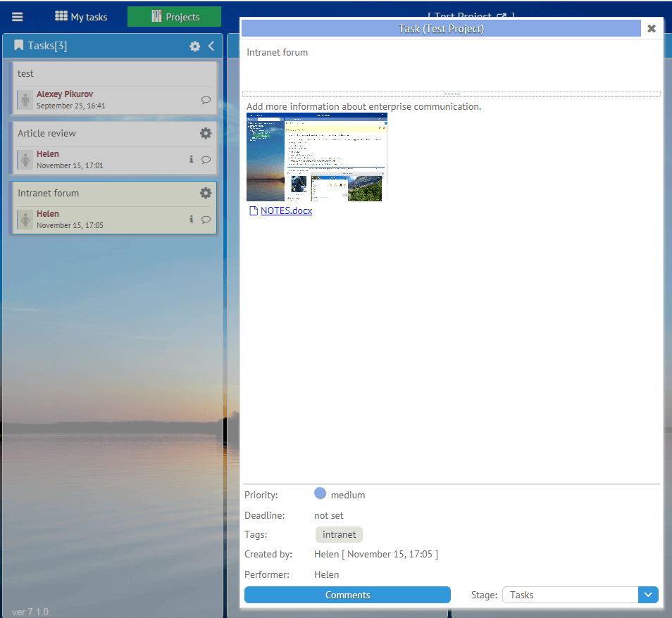Viewport: 672px width, 618px height.
Task: Switch to Projects tab
Action: (x=174, y=17)
